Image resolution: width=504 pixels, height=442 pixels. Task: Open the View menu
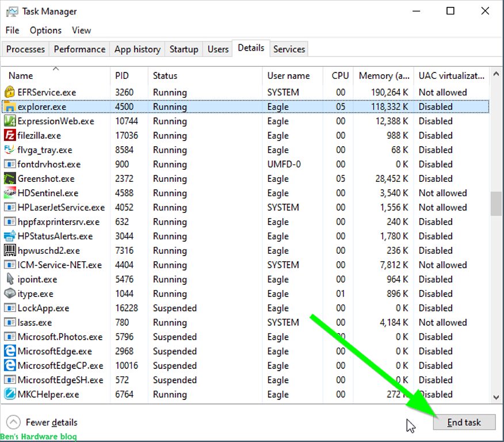tap(81, 31)
